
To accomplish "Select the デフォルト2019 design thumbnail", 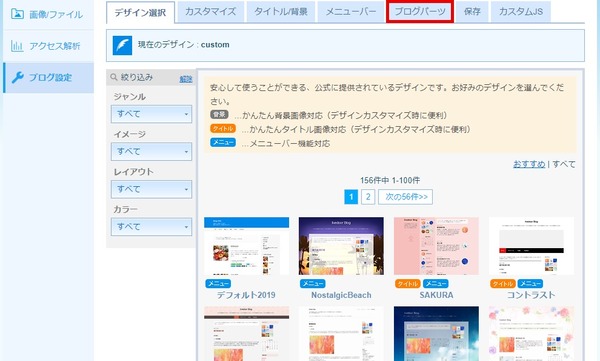I will [246, 246].
